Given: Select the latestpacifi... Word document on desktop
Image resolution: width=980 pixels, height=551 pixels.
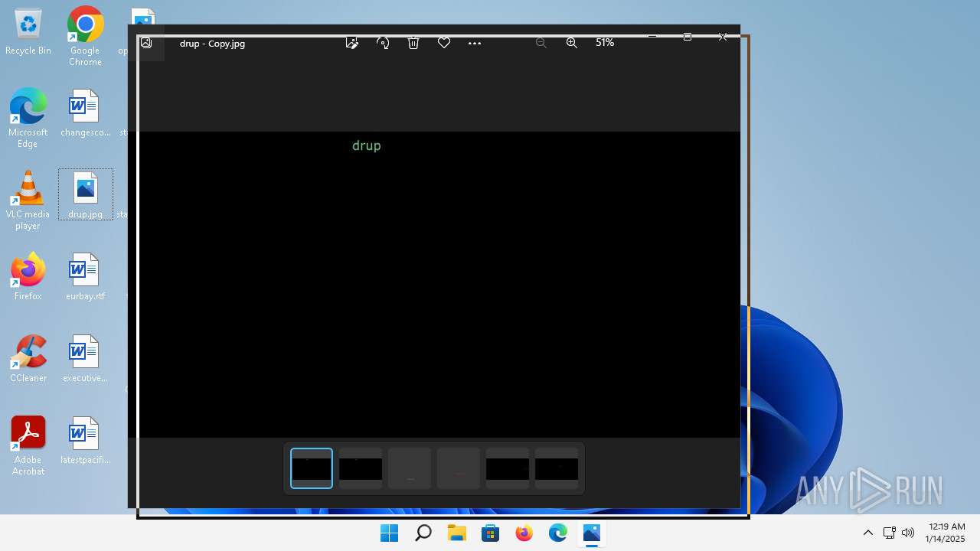Looking at the screenshot, I should (85, 440).
